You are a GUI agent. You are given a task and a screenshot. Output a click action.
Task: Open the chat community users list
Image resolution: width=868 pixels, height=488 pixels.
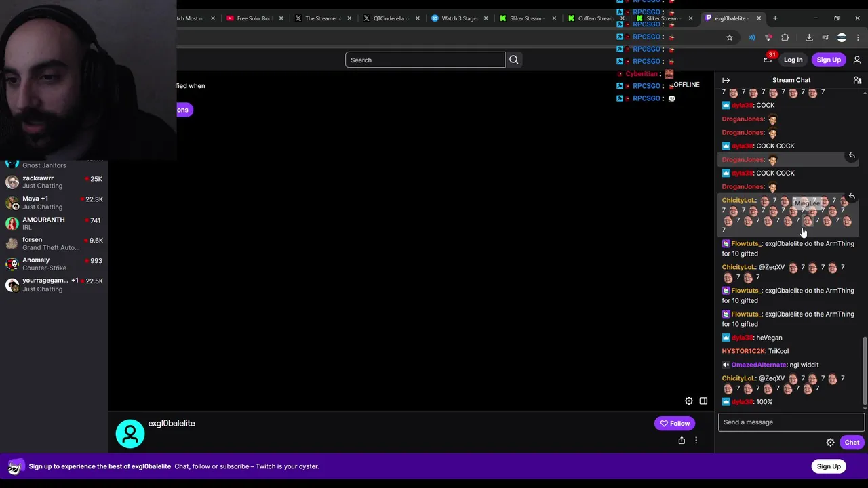pyautogui.click(x=857, y=80)
